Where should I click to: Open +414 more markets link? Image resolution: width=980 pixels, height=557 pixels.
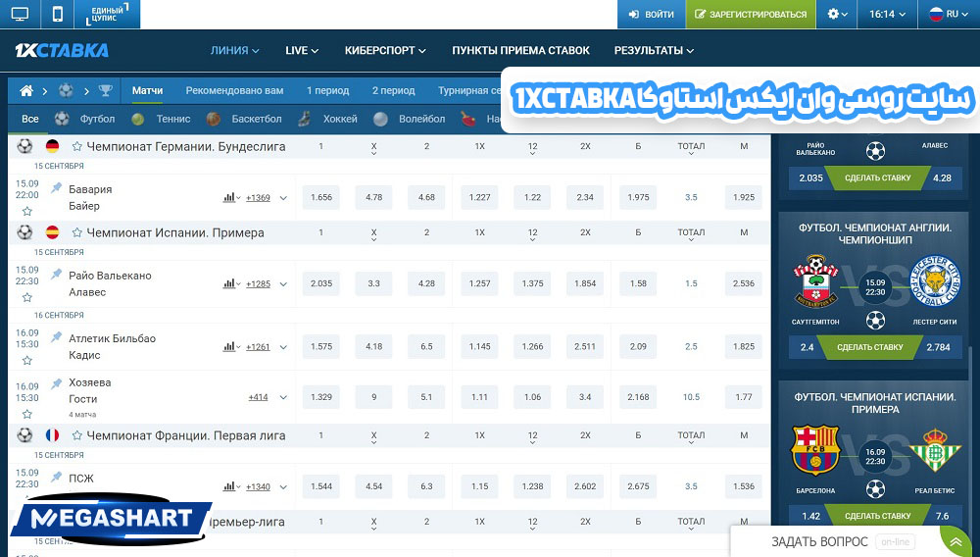point(258,397)
